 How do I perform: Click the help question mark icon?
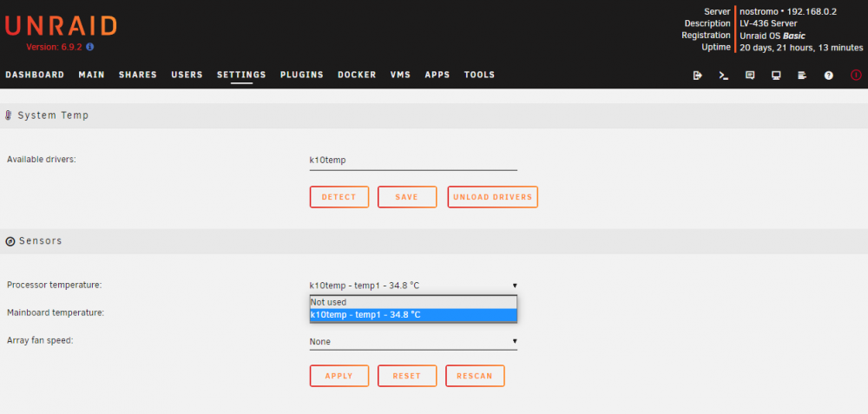pyautogui.click(x=829, y=76)
